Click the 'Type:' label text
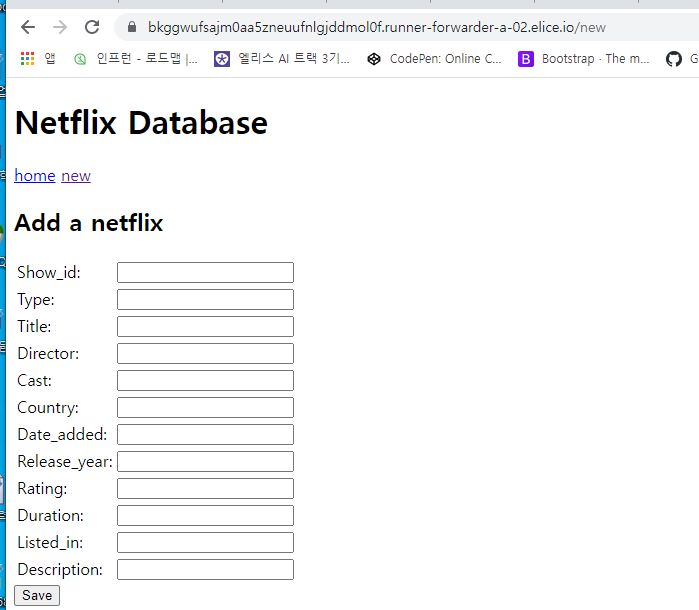This screenshot has height=610, width=699. 36,300
